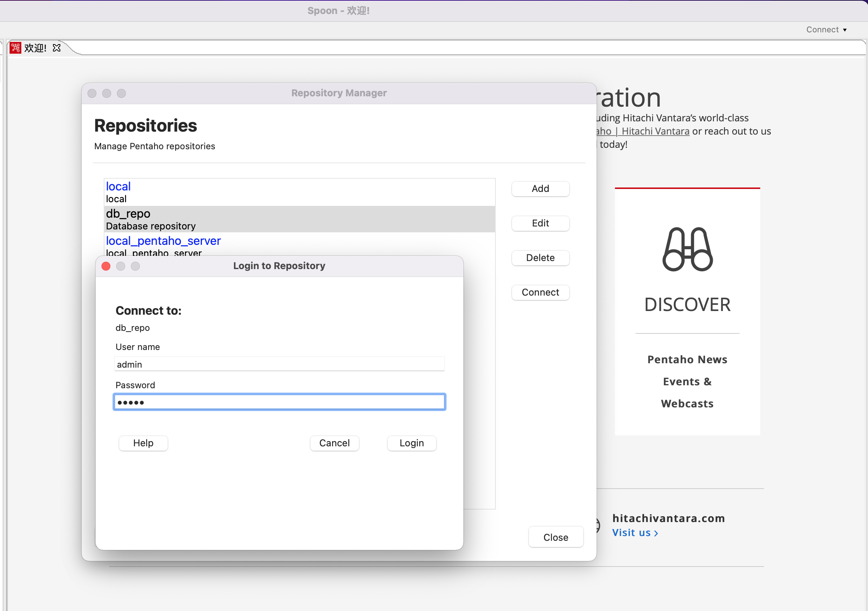This screenshot has width=868, height=611.
Task: Open the Hitachi Vantara hyperlink
Action: pyautogui.click(x=655, y=132)
